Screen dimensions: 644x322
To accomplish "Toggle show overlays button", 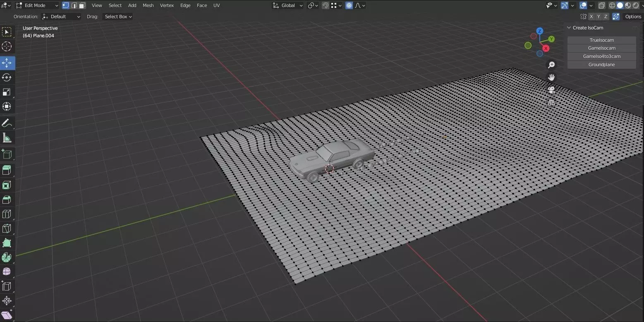I will pos(583,5).
